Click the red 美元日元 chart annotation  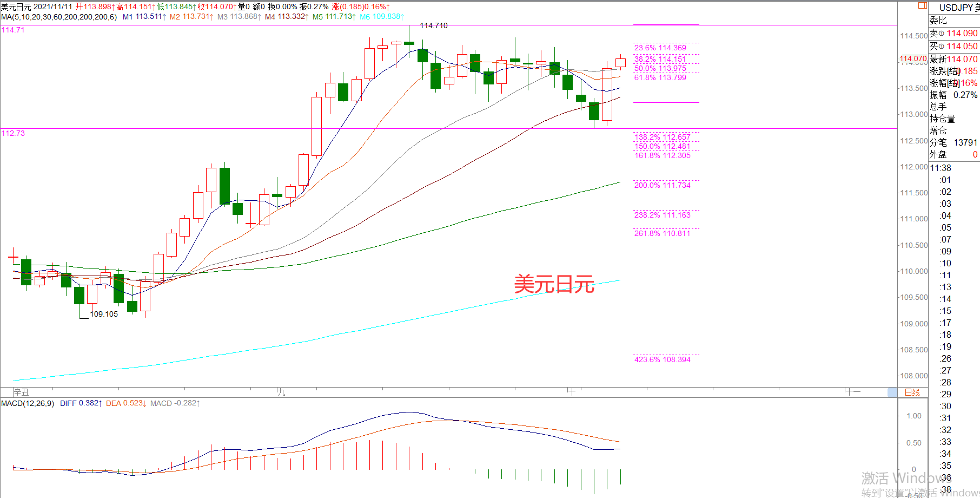554,284
